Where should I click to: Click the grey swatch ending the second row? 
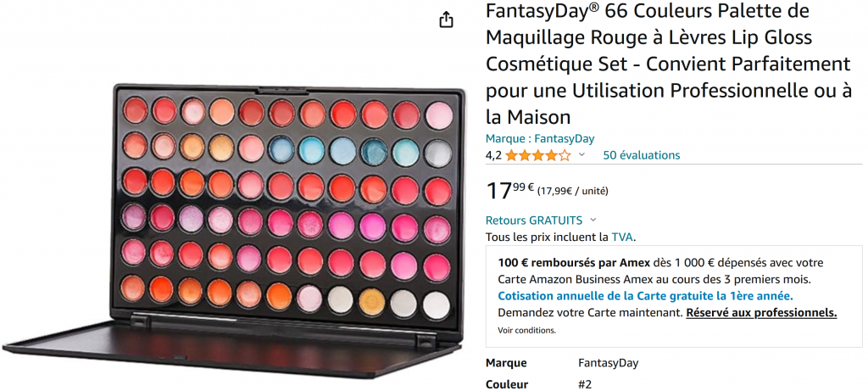pyautogui.click(x=438, y=154)
